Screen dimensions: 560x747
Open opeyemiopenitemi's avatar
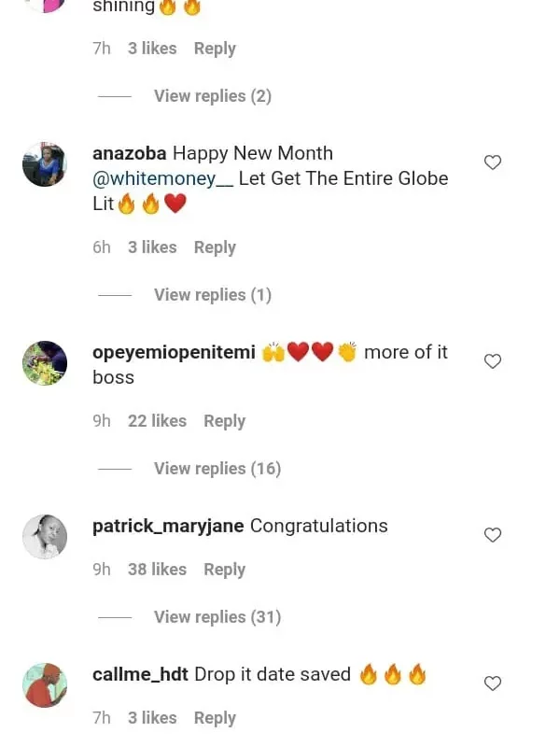(x=45, y=363)
